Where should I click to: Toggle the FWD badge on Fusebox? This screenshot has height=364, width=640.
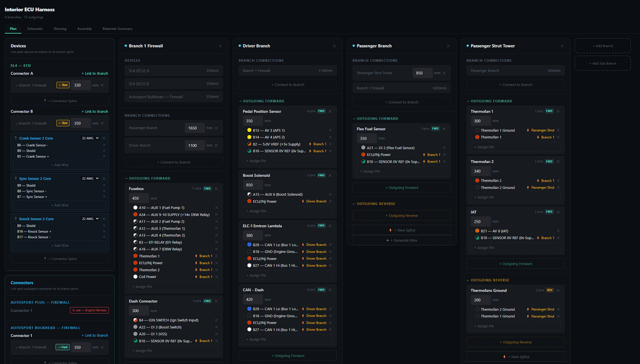[x=207, y=189]
